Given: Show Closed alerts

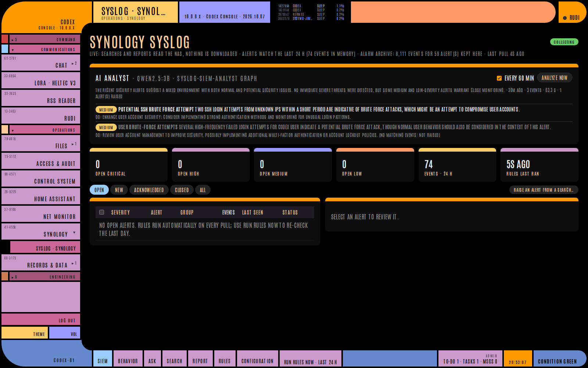Looking at the screenshot, I should pos(182,190).
